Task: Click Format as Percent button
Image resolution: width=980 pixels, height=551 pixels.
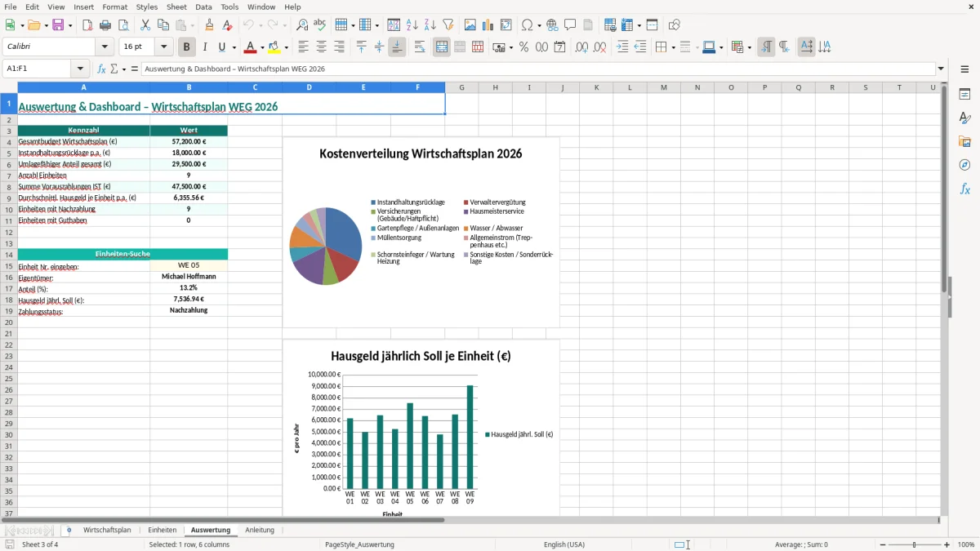Action: click(x=523, y=47)
